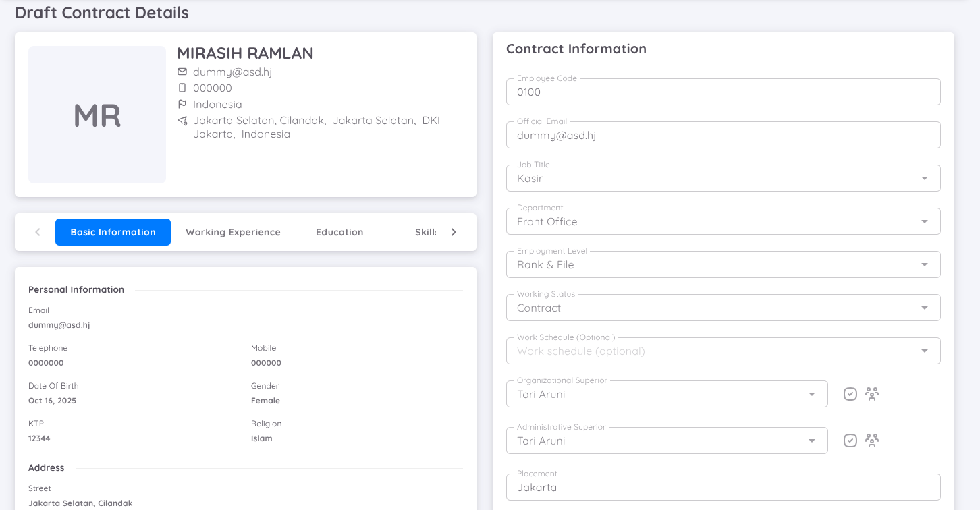Click the checkmark icon after Administrative Superior field

(x=850, y=440)
